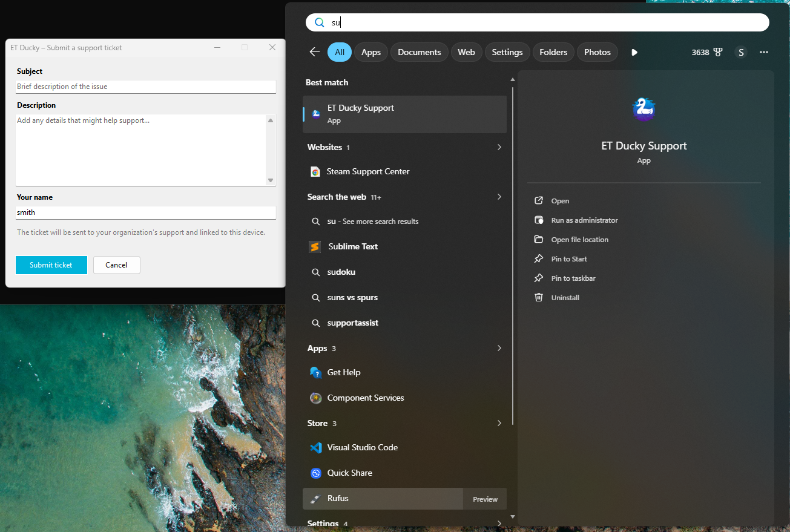The height and width of the screenshot is (532, 790).
Task: Open the Steam Support Center website
Action: pos(367,171)
